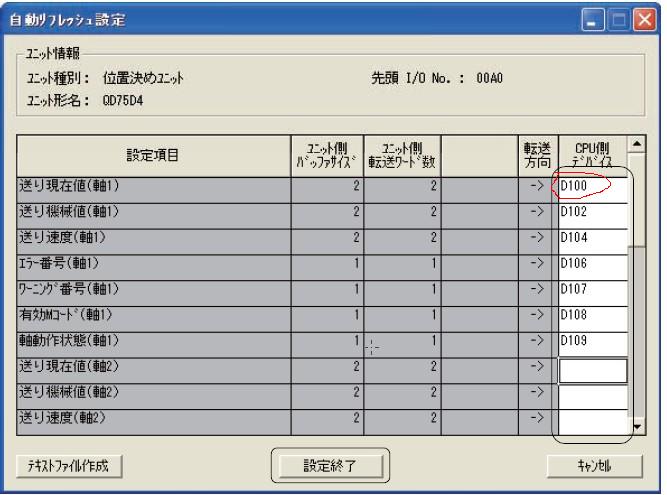Click empty device field for 送り機械値(軸2)

point(592,396)
